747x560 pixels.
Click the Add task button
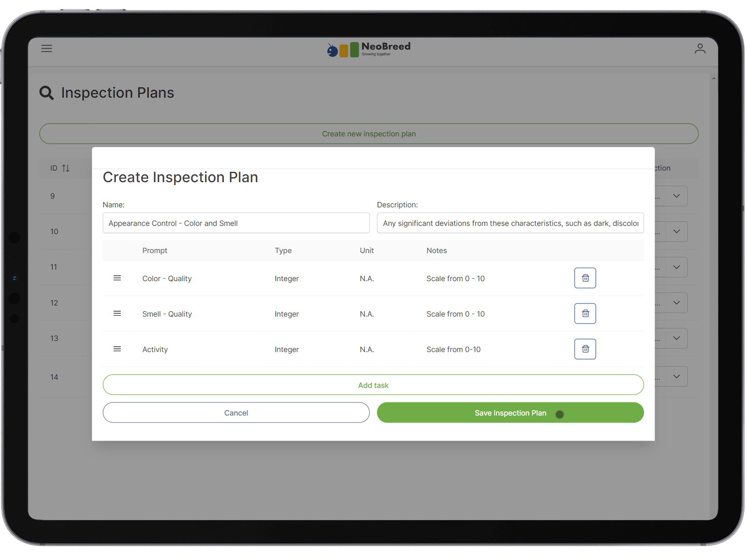click(x=373, y=385)
